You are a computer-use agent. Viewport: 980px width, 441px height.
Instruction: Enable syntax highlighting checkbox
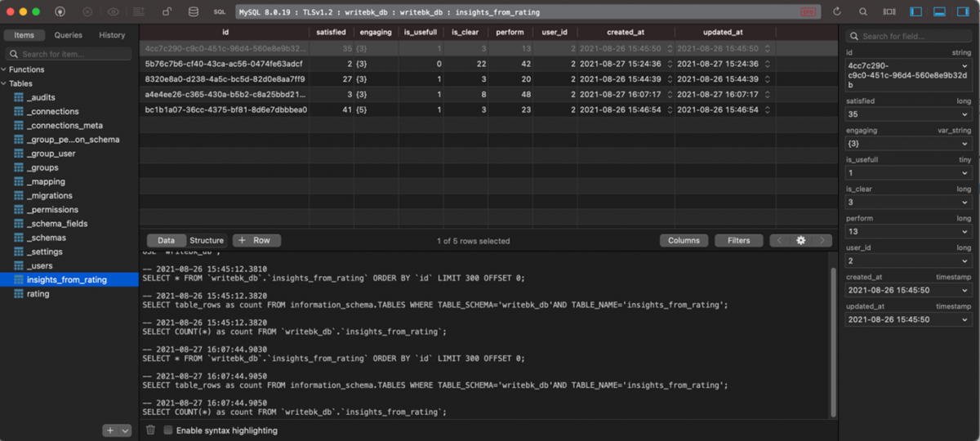(168, 430)
